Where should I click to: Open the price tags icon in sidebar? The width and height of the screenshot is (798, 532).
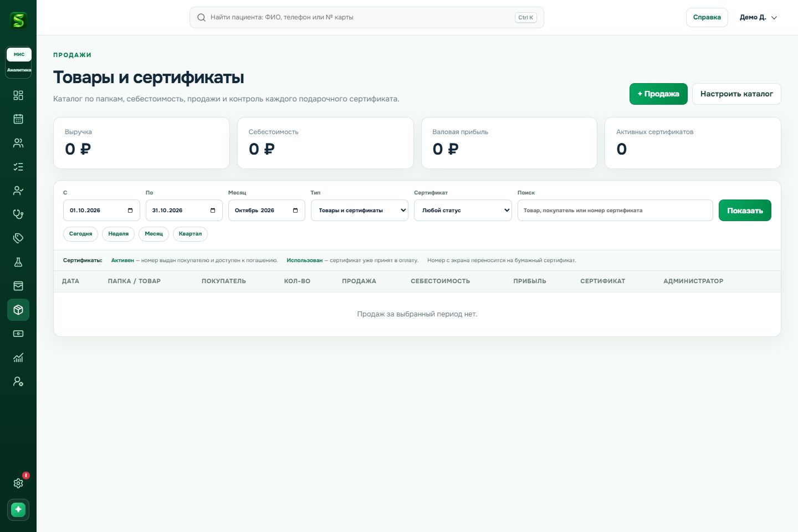point(18,238)
